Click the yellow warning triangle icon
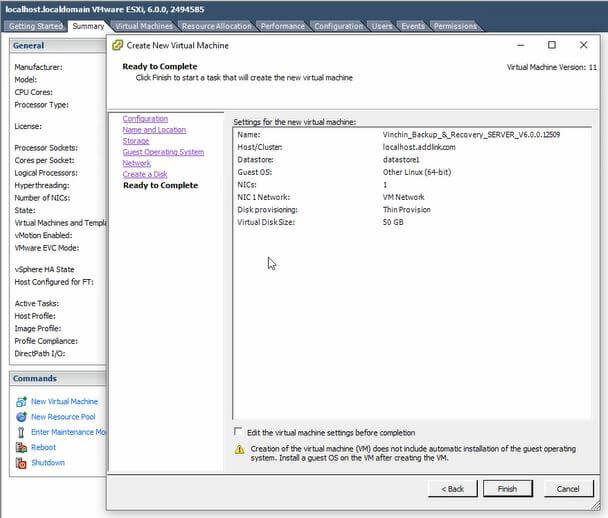608x518 pixels. pyautogui.click(x=240, y=449)
